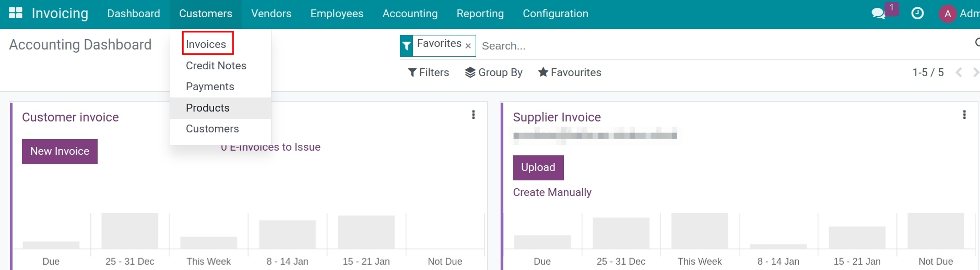This screenshot has height=270, width=980.
Task: Go to the previous page arrow
Action: pyautogui.click(x=959, y=72)
